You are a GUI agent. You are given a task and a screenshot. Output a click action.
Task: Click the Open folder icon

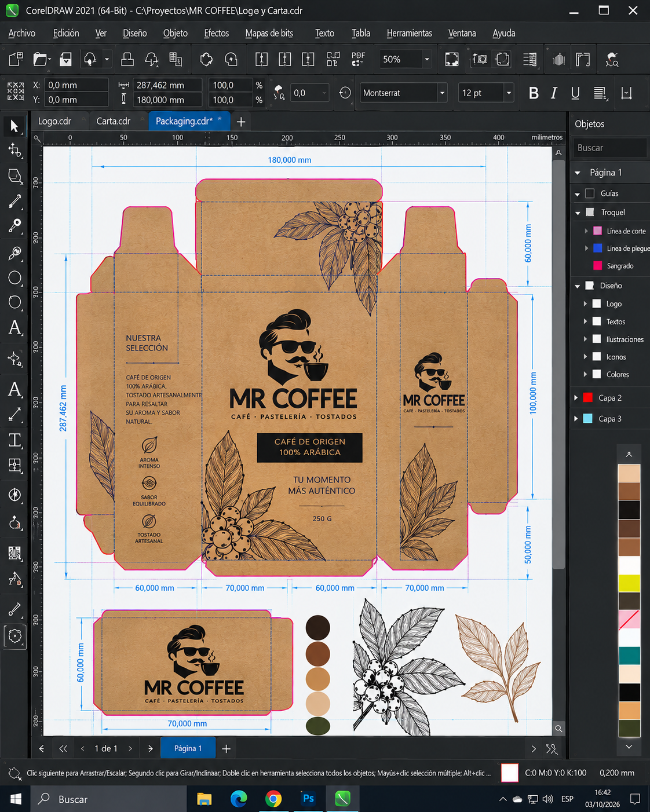[40, 59]
